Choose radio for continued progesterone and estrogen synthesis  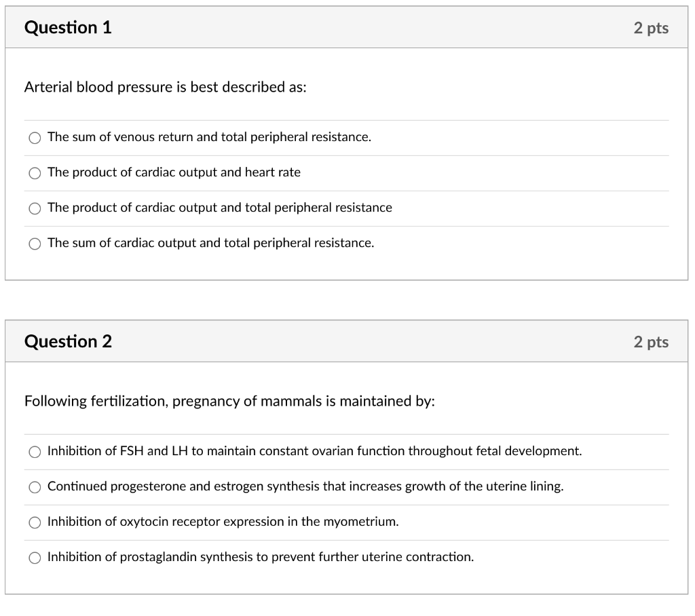(x=35, y=487)
